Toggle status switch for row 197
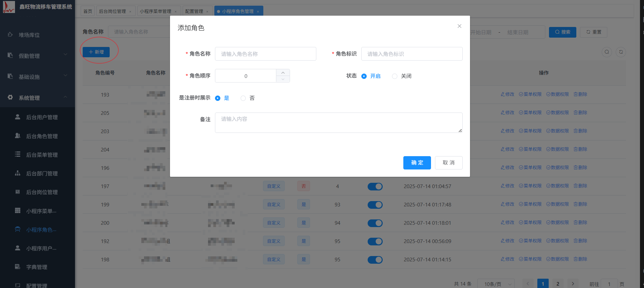The width and height of the screenshot is (644, 288). tap(375, 186)
